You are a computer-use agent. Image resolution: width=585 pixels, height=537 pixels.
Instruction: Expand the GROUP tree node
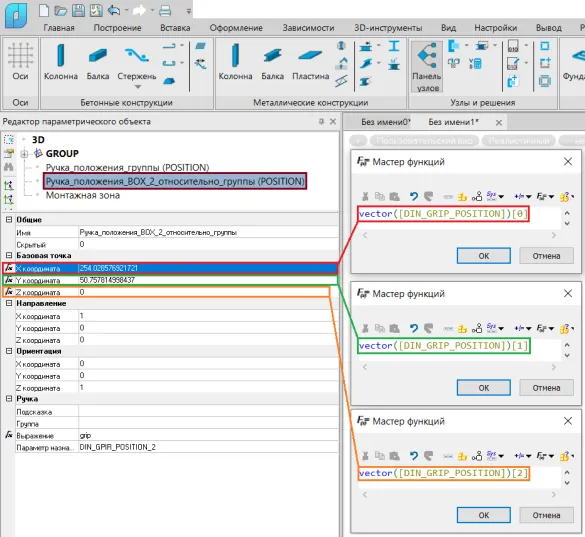click(x=24, y=154)
